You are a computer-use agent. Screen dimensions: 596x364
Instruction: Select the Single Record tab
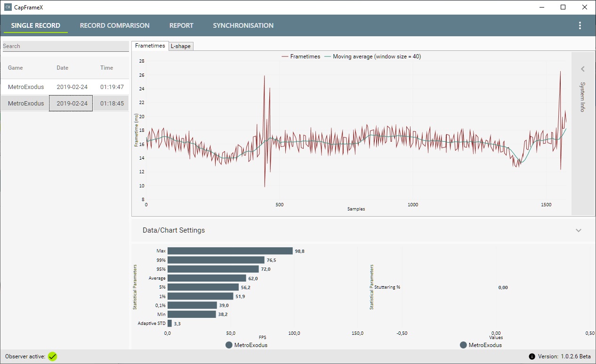point(36,25)
